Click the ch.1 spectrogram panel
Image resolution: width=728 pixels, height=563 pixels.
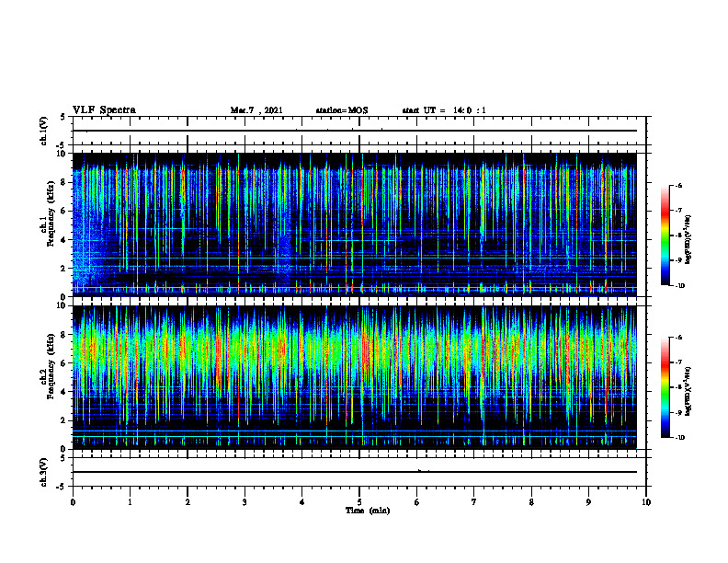355,224
